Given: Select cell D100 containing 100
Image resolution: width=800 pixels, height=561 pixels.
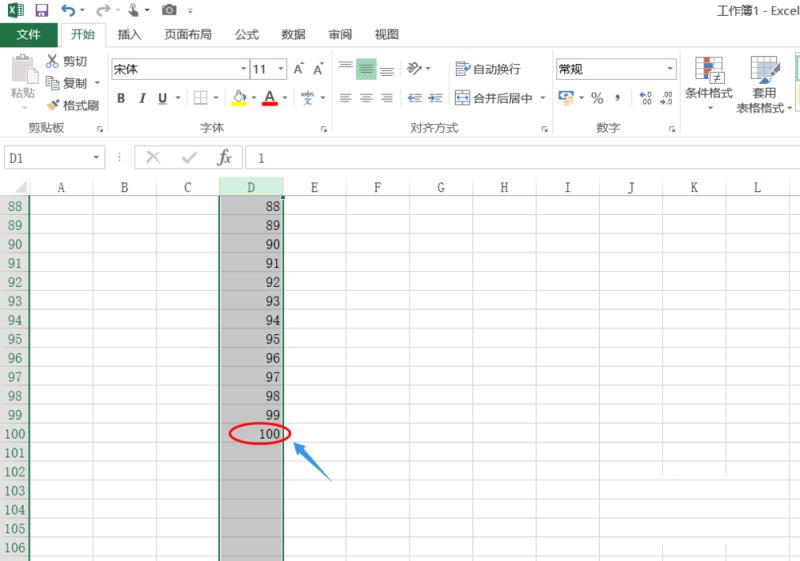Looking at the screenshot, I should click(x=252, y=434).
